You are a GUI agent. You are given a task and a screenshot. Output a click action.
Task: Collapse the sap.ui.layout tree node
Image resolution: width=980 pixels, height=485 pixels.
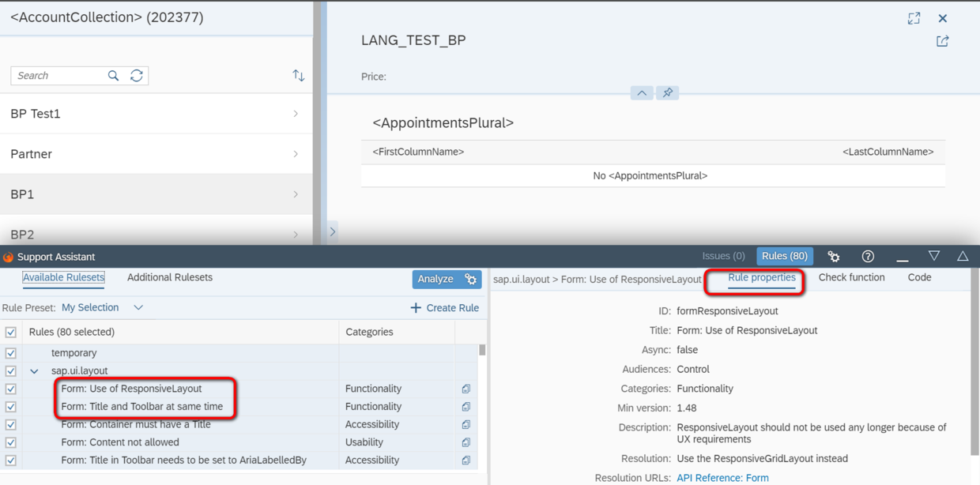coord(34,371)
